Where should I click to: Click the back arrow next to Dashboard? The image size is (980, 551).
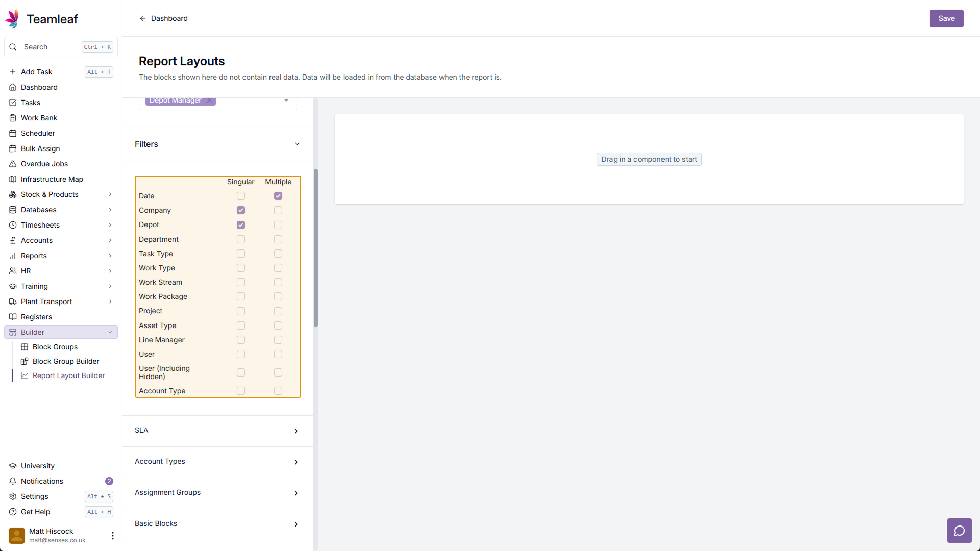tap(143, 18)
